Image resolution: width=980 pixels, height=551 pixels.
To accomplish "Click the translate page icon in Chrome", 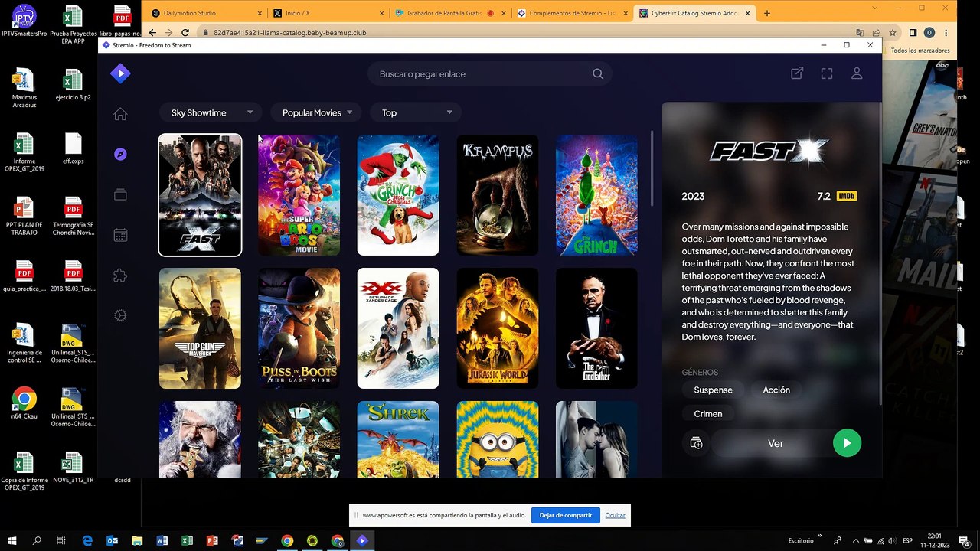I will (860, 33).
